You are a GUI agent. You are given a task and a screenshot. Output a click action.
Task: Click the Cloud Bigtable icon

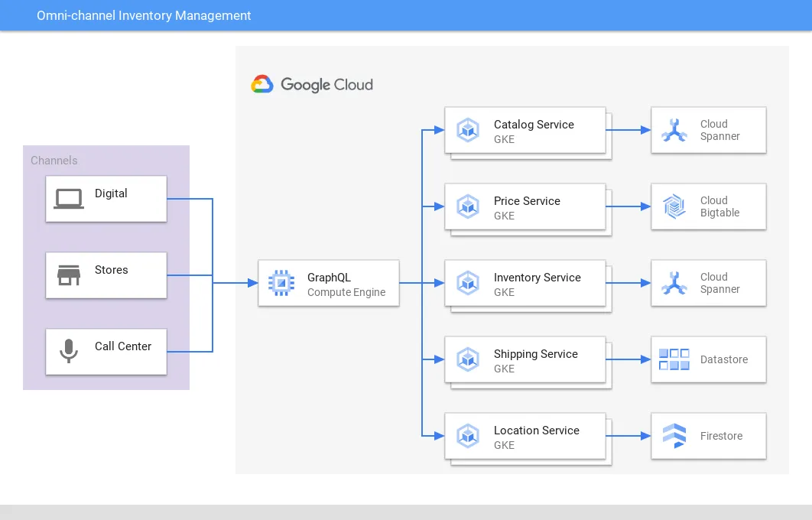click(674, 206)
